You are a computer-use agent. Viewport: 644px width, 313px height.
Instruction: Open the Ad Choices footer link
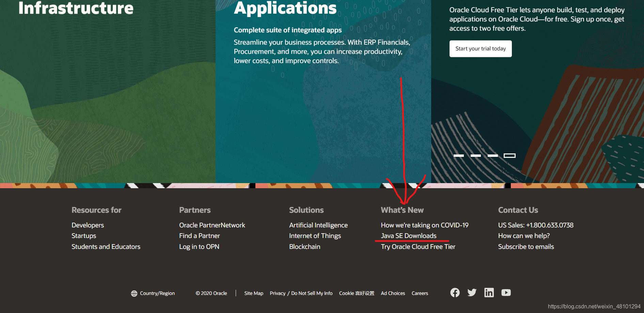393,293
